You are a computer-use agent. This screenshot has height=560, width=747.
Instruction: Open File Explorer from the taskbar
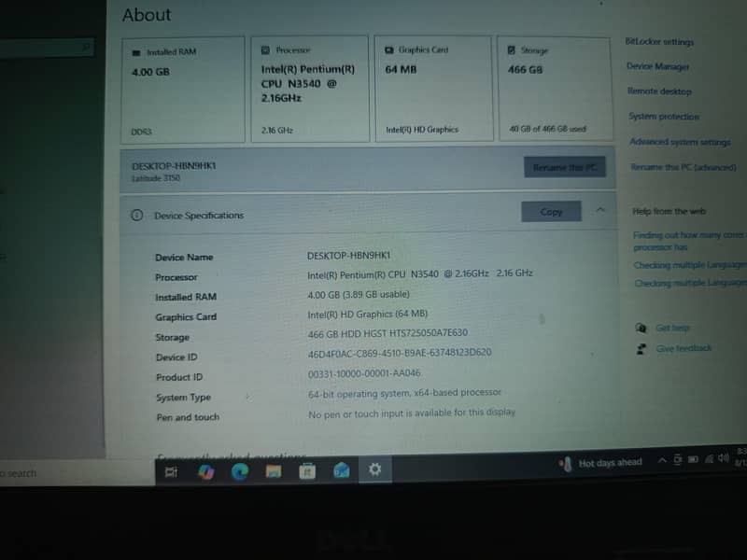pyautogui.click(x=274, y=471)
